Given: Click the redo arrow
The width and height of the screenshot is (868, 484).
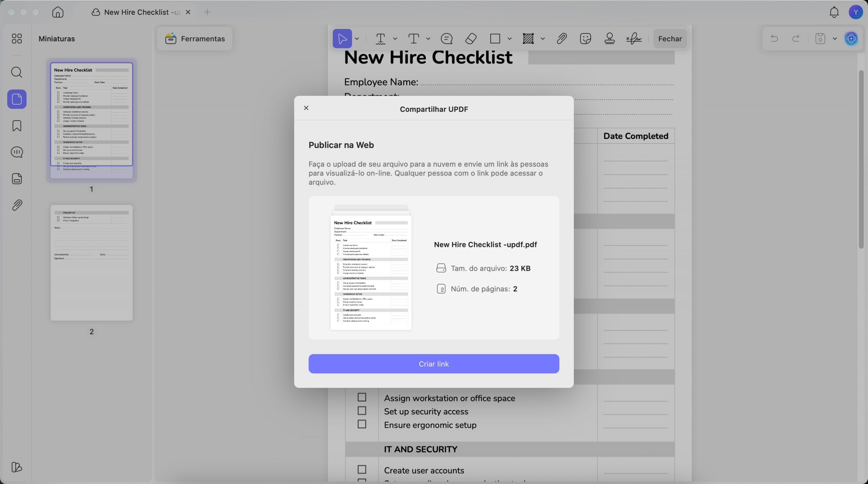Looking at the screenshot, I should (796, 39).
